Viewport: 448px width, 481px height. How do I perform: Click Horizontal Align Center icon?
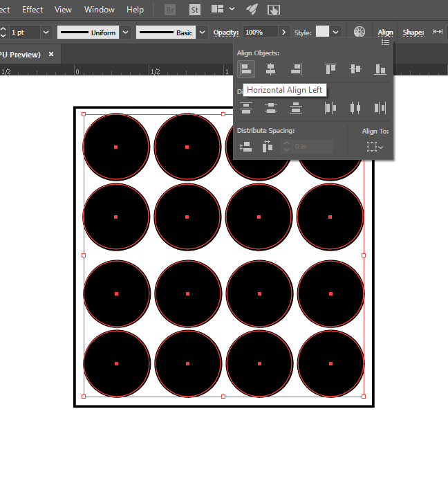(x=271, y=69)
